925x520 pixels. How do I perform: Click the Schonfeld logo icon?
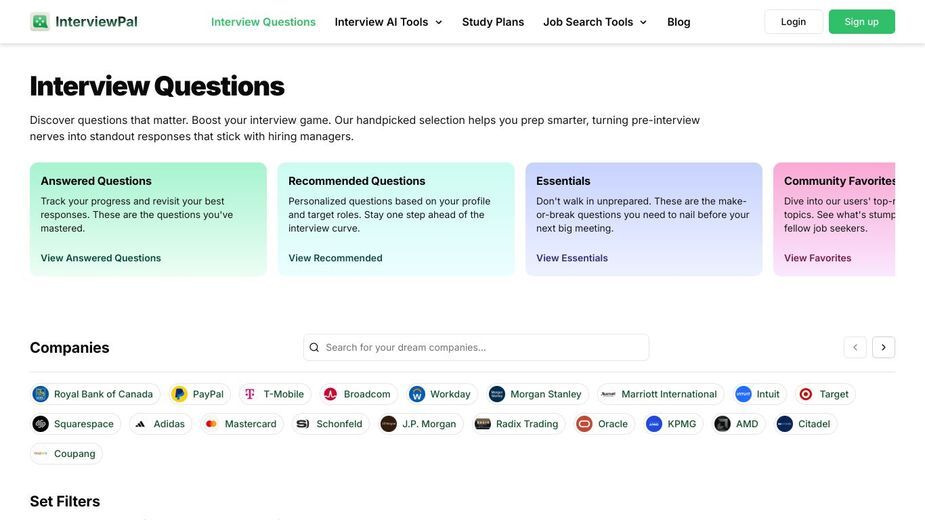click(303, 424)
